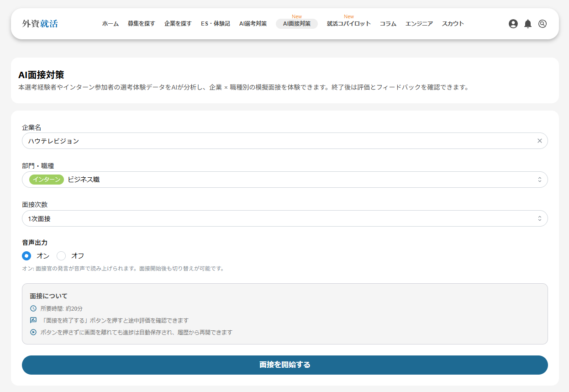569x392 pixels.
Task: Select the AI面接対策 menu item
Action: (x=297, y=24)
